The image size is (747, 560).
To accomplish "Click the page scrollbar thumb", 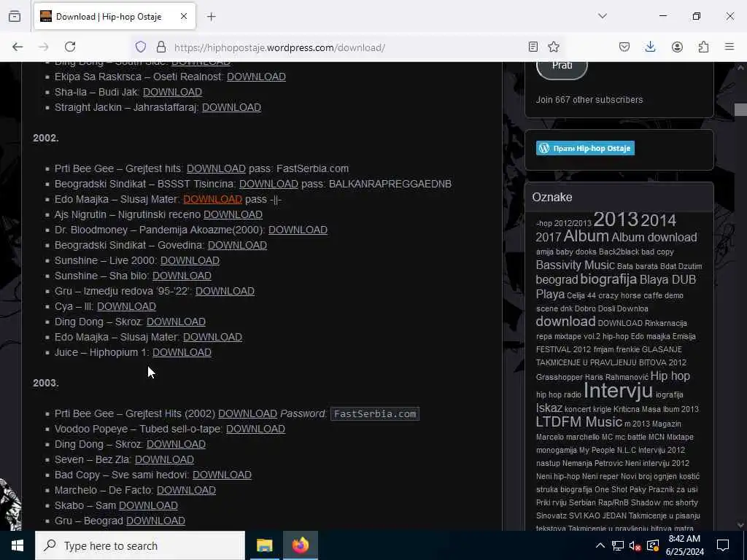I will coord(740,109).
